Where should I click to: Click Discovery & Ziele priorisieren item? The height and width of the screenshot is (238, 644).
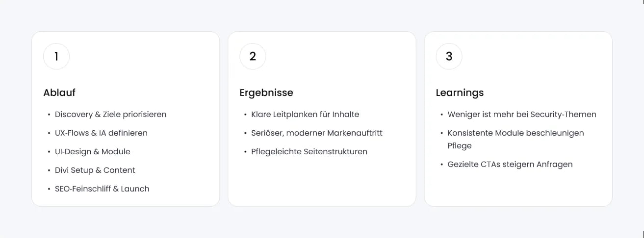[110, 115]
